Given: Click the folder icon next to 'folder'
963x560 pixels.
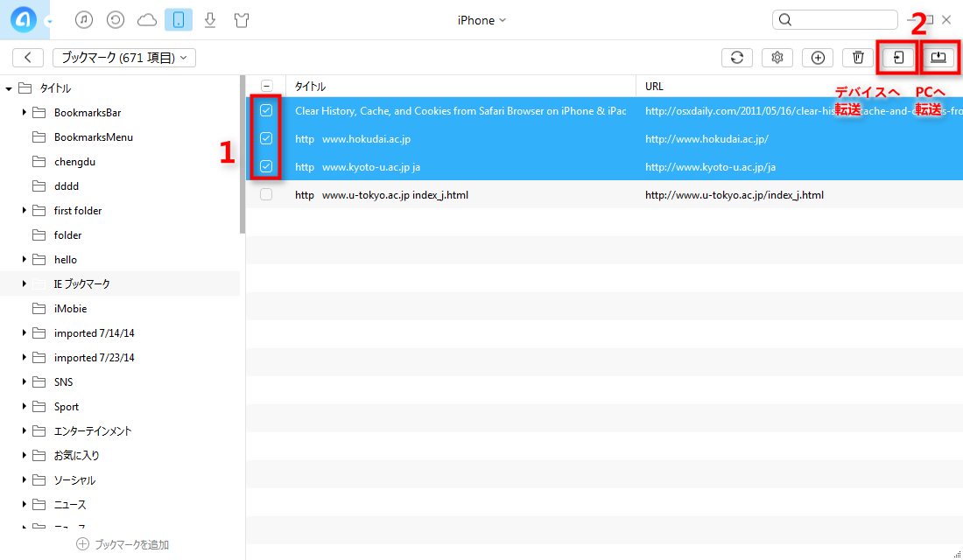Looking at the screenshot, I should [39, 235].
